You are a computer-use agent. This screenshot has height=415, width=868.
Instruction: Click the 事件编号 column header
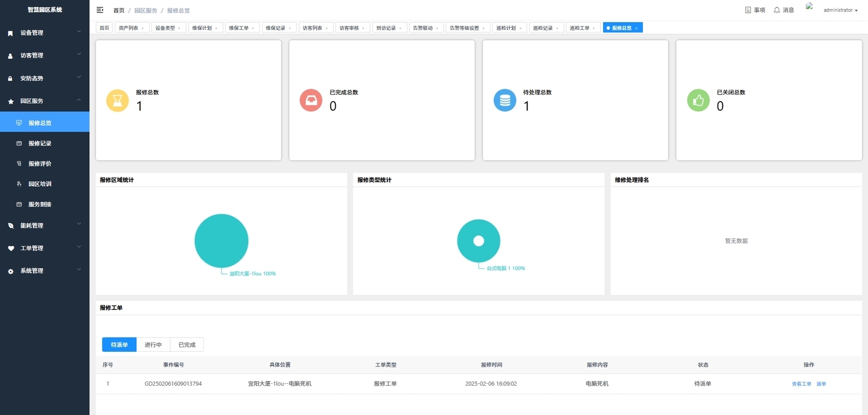[173, 365]
